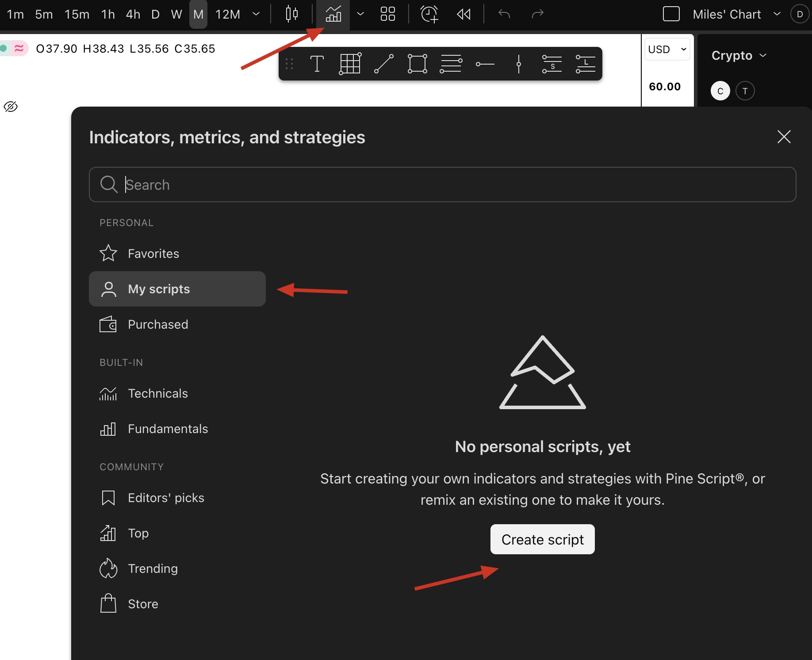
Task: Close the Indicators dialog
Action: [784, 137]
